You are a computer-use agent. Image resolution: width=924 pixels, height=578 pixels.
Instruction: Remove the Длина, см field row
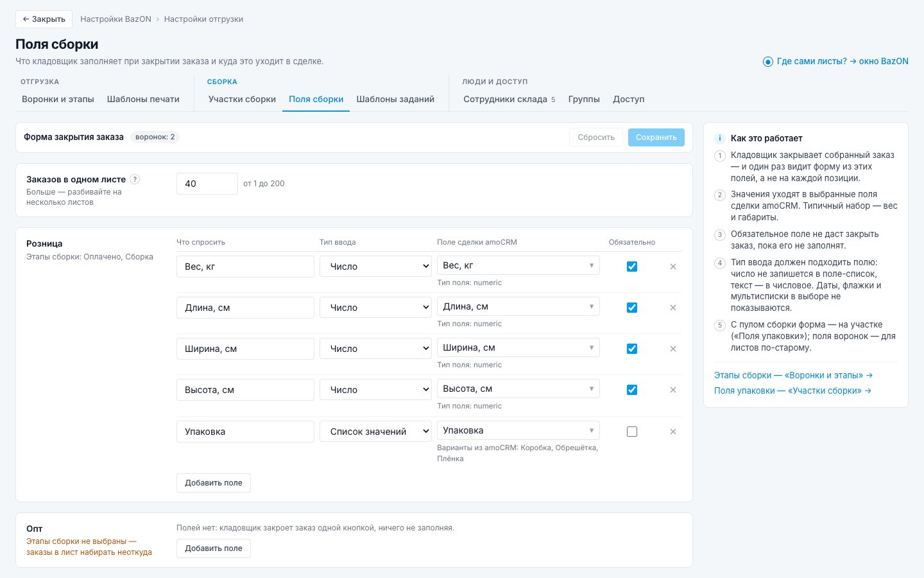[673, 308]
